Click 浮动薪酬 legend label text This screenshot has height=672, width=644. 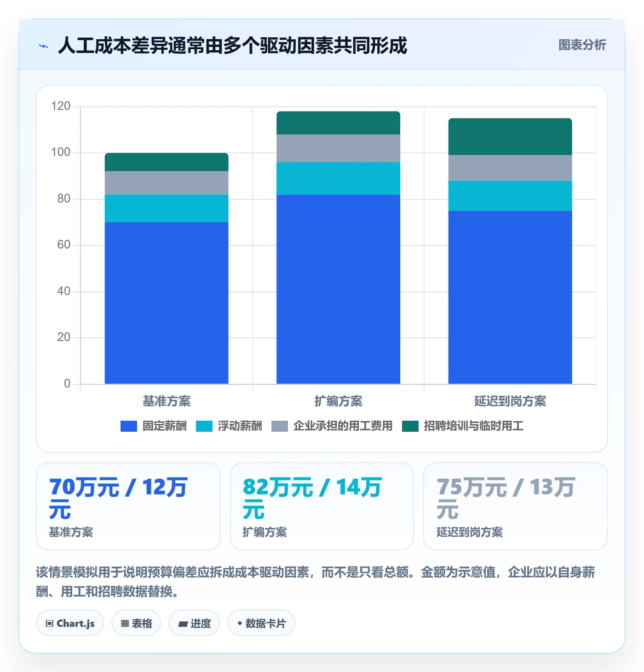240,426
